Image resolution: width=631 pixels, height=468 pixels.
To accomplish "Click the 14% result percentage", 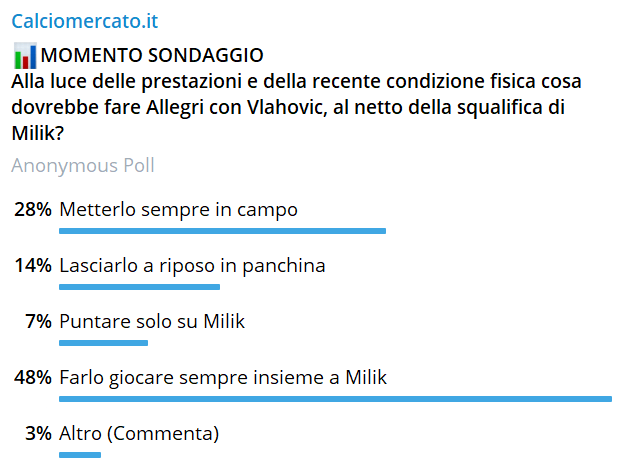I will (x=33, y=266).
